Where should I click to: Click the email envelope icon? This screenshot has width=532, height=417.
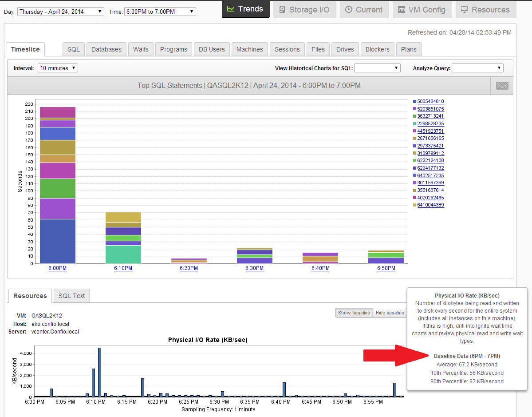502,86
